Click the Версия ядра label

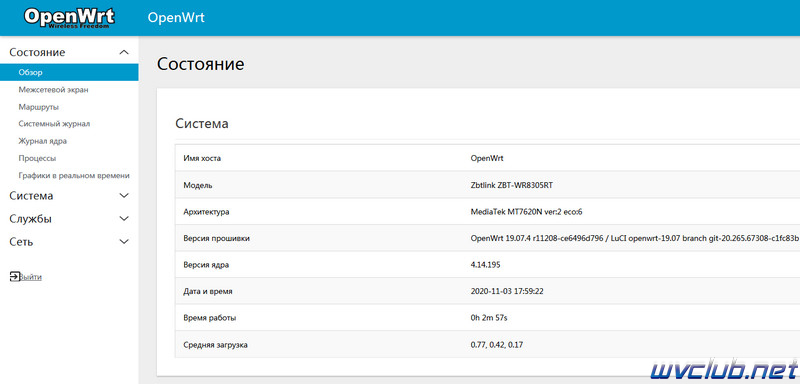click(x=206, y=265)
